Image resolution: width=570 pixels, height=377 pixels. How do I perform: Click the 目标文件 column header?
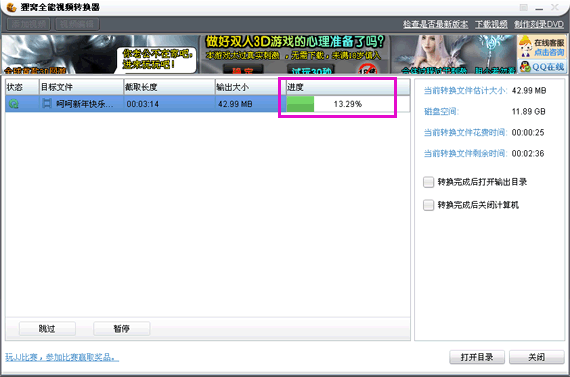[x=81, y=87]
